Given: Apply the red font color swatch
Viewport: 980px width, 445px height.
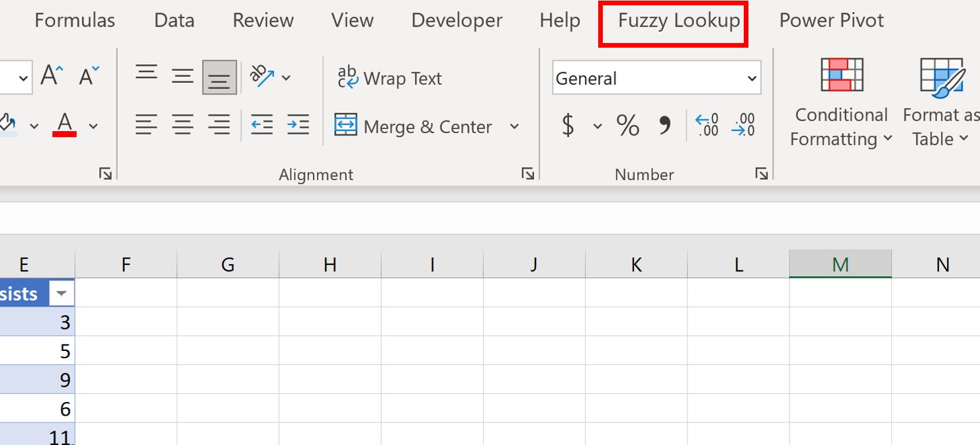Looking at the screenshot, I should (x=64, y=124).
